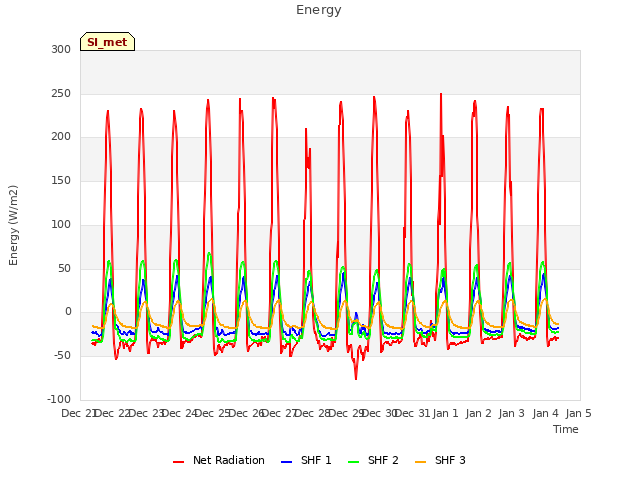Select the 200 y-axis tick label
The height and width of the screenshot is (480, 640).
(x=61, y=137)
